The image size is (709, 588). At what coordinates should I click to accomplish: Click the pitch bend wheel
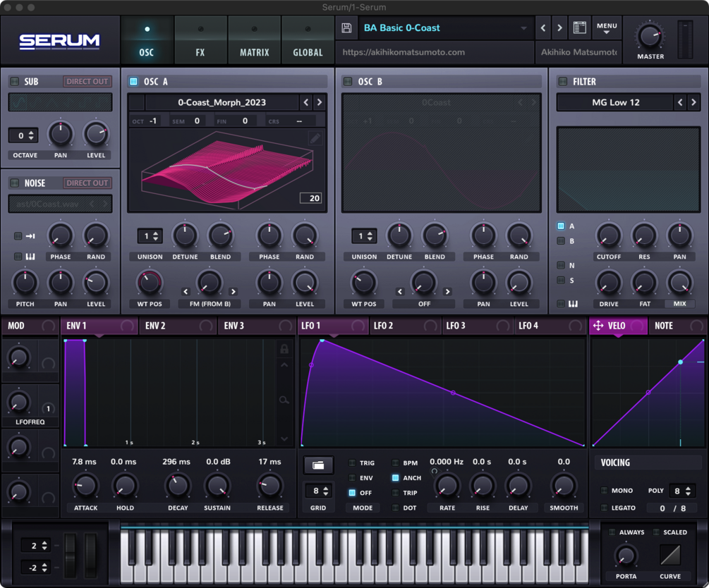(x=71, y=556)
